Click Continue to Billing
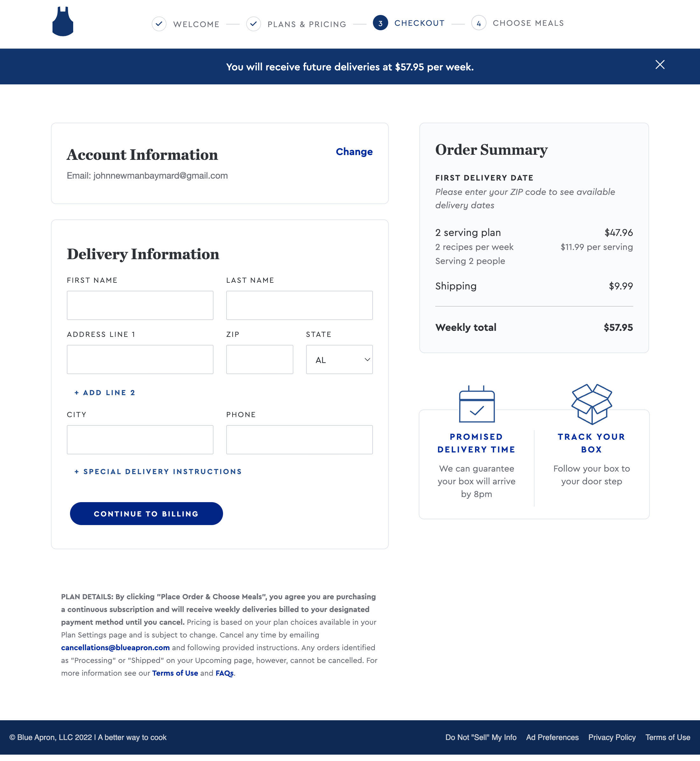This screenshot has height=761, width=700. [146, 514]
